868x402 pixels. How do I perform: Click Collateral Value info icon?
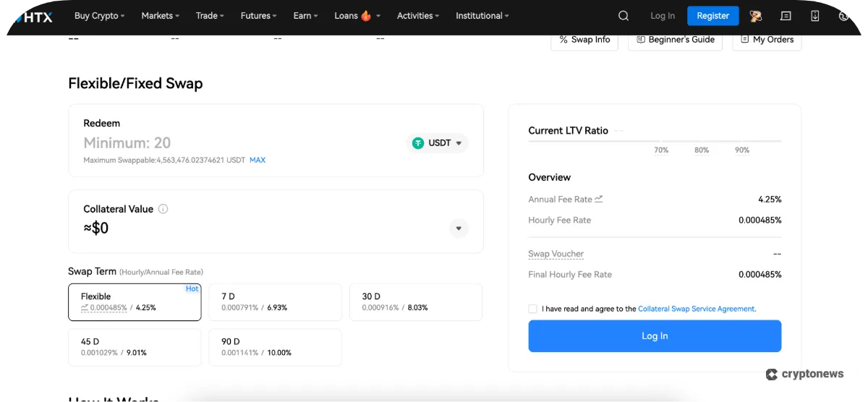point(163,209)
